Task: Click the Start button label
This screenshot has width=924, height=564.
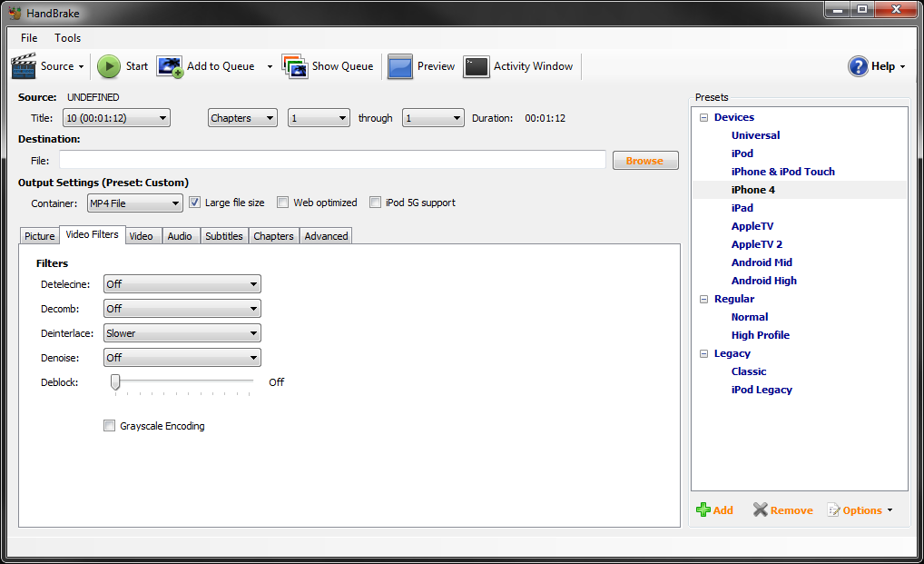Action: [x=137, y=66]
